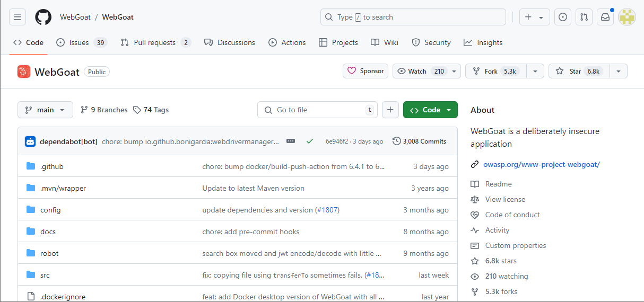Open the robot folder
The height and width of the screenshot is (302, 644).
pos(49,253)
